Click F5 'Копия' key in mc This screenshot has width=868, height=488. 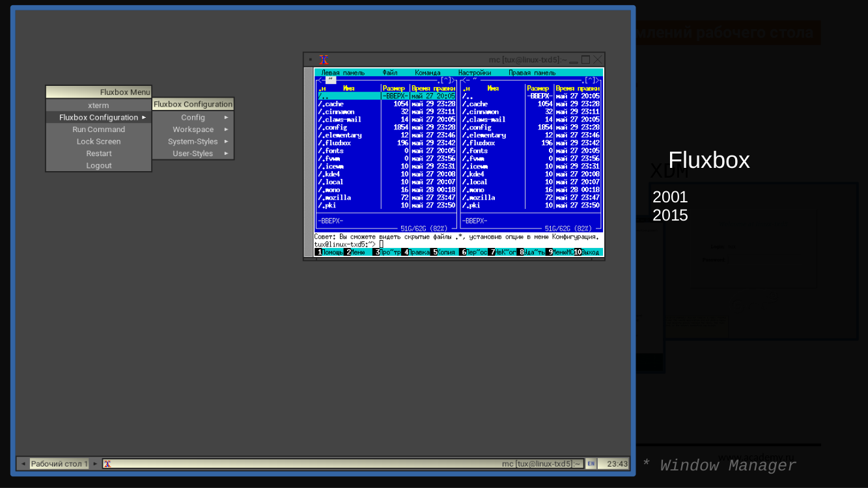[444, 252]
